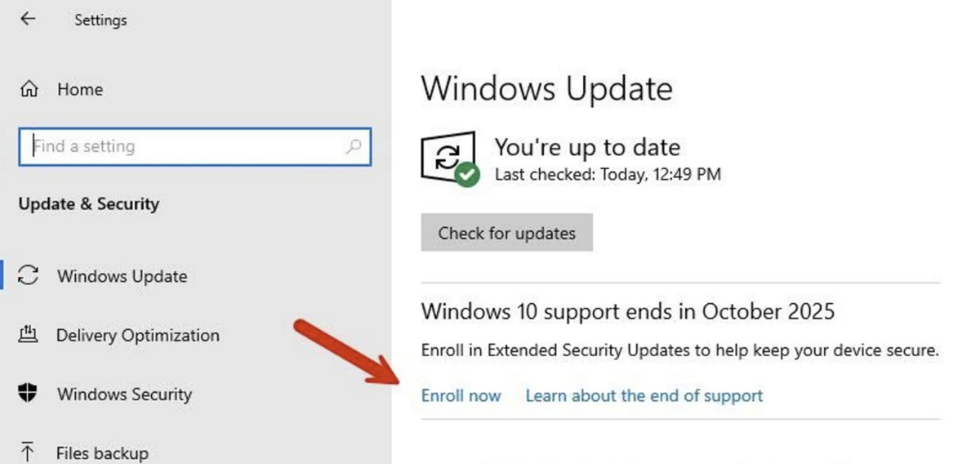Image resolution: width=980 pixels, height=464 pixels.
Task: Click the Windows 10 support ends heading
Action: pos(627,311)
